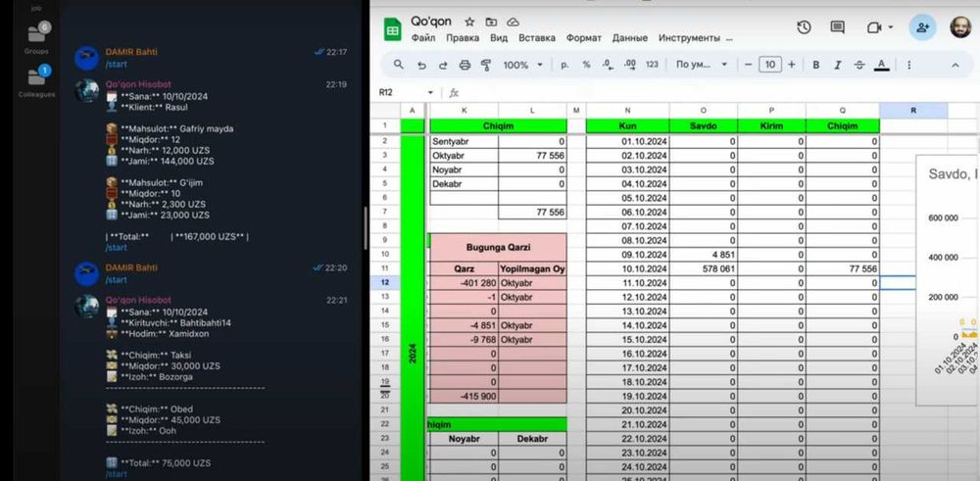Screen dimensions: 980x481
Task: Check cloud save status icon
Action: (x=513, y=22)
